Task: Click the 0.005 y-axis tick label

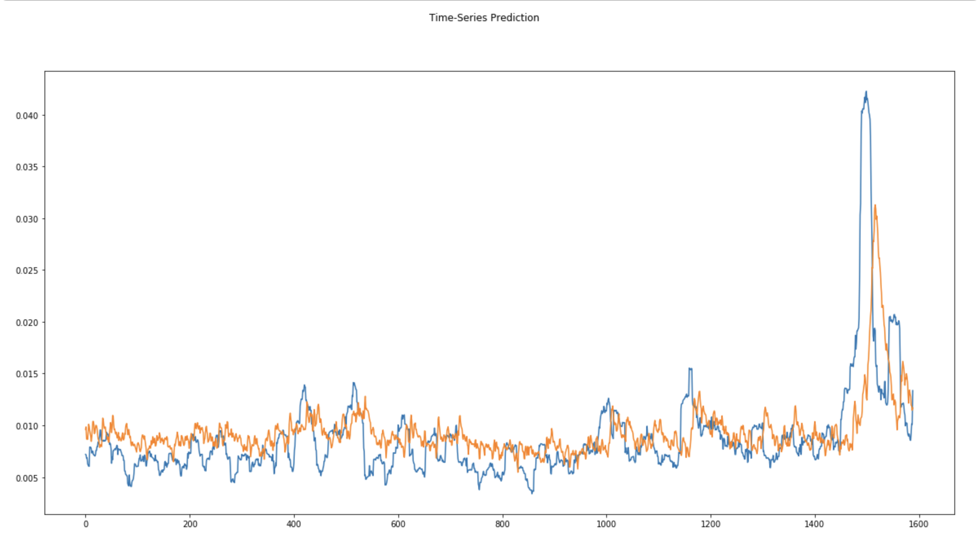Action: click(x=27, y=478)
